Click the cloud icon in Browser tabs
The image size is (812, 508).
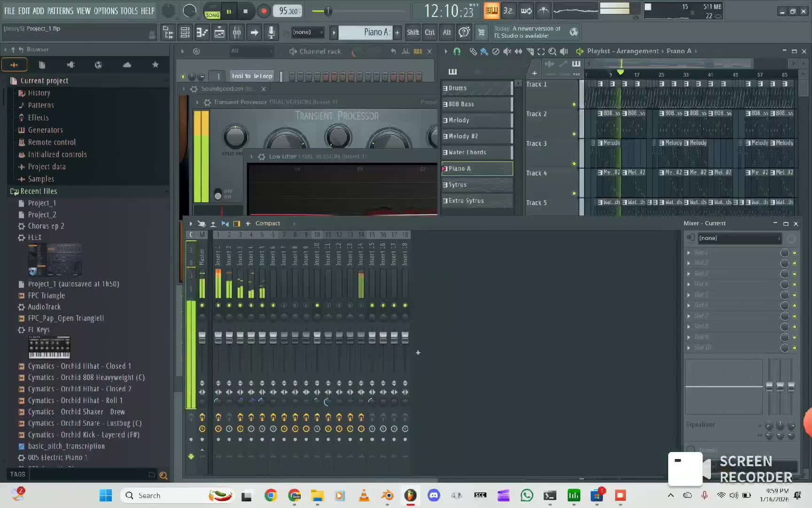[x=127, y=65]
